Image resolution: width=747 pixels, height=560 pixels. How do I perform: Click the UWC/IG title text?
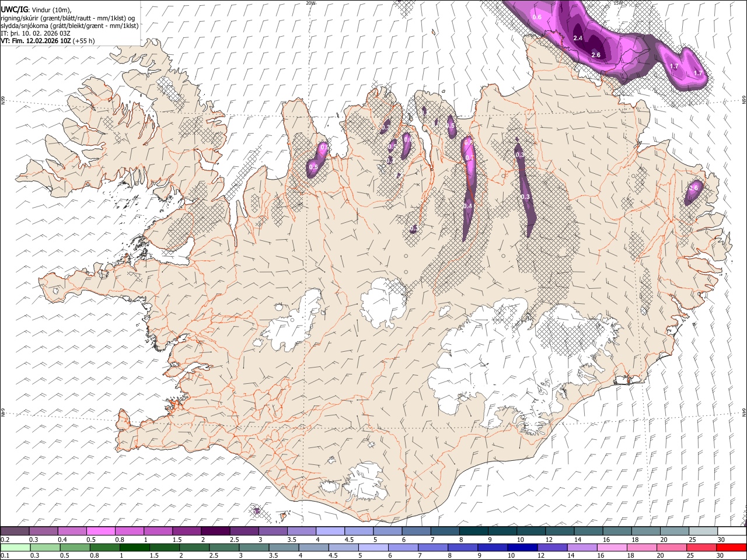[14, 9]
